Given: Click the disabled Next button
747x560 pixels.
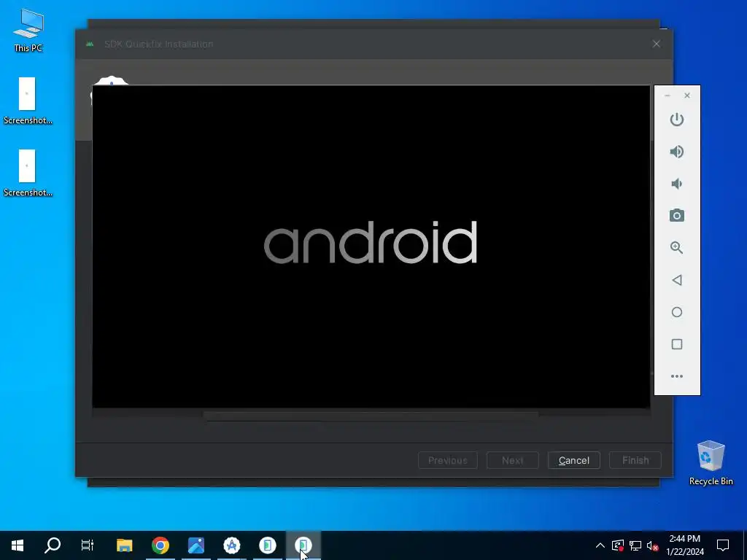Looking at the screenshot, I should click(512, 461).
